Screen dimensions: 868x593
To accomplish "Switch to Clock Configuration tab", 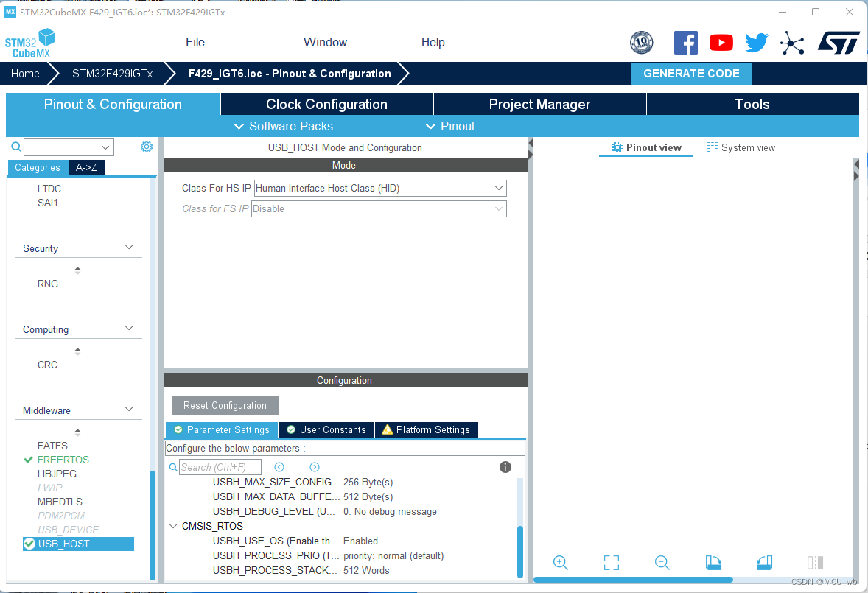I will (326, 104).
